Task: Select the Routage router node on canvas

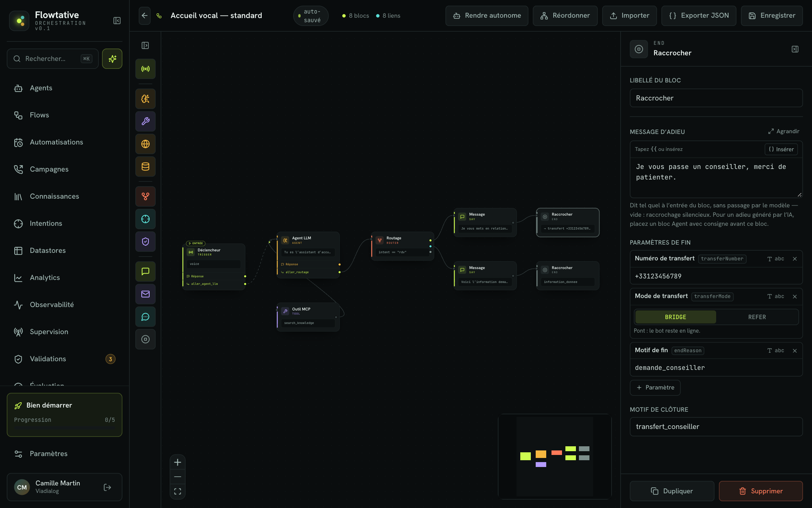Action: tap(403, 246)
